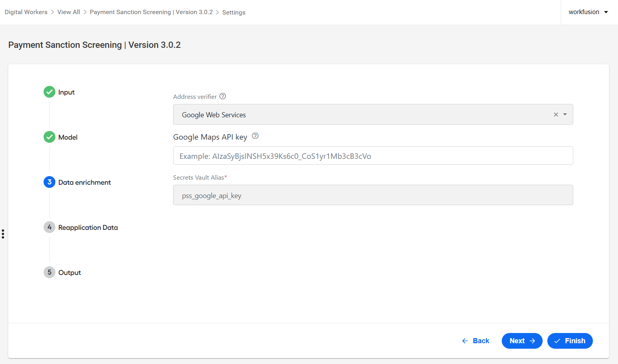618x364 pixels.
Task: Open Payment Sanction Screening breadcrumb link
Action: (151, 12)
